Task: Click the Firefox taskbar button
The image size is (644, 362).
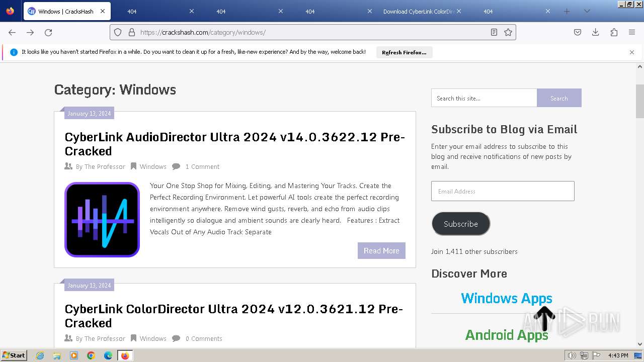Action: (125, 355)
